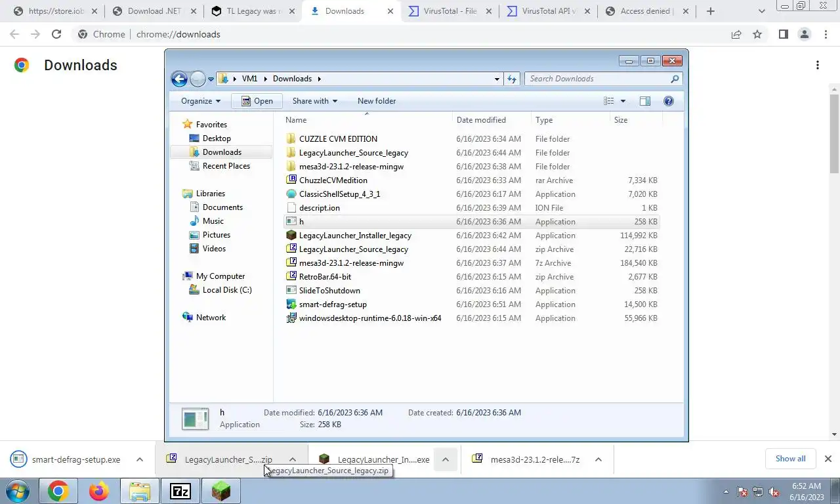Viewport: 840px width, 504px height.
Task: Open the view options dropdown arrow
Action: point(623,101)
